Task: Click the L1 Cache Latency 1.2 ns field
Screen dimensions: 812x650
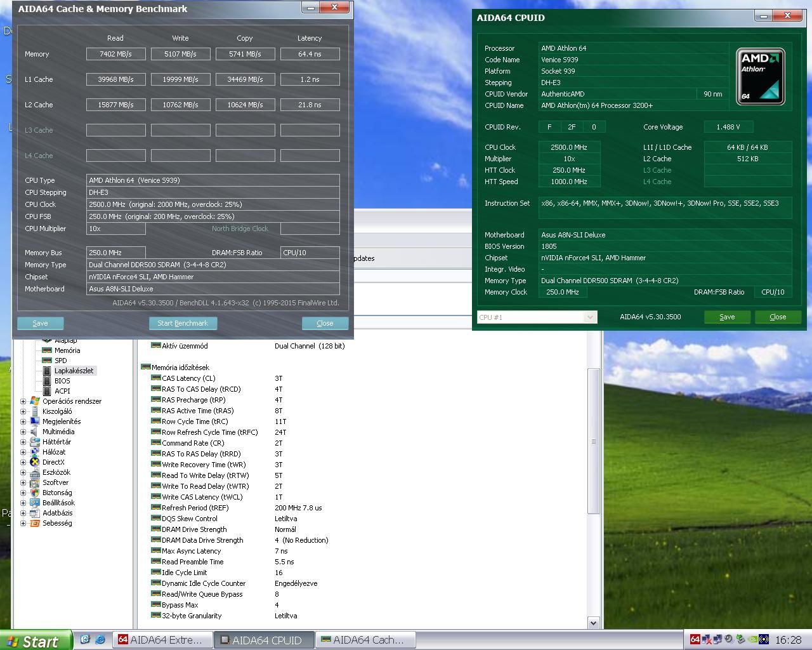Action: [310, 79]
